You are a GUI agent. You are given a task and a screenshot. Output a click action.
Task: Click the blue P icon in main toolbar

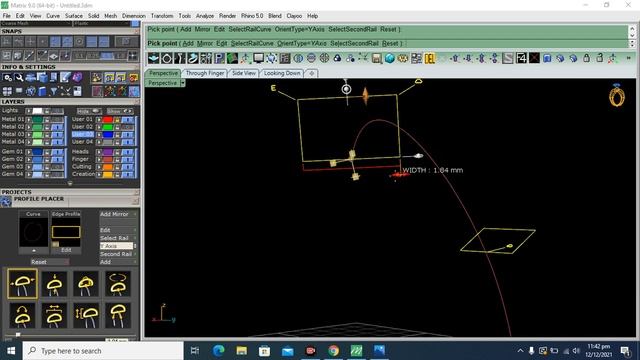219,58
